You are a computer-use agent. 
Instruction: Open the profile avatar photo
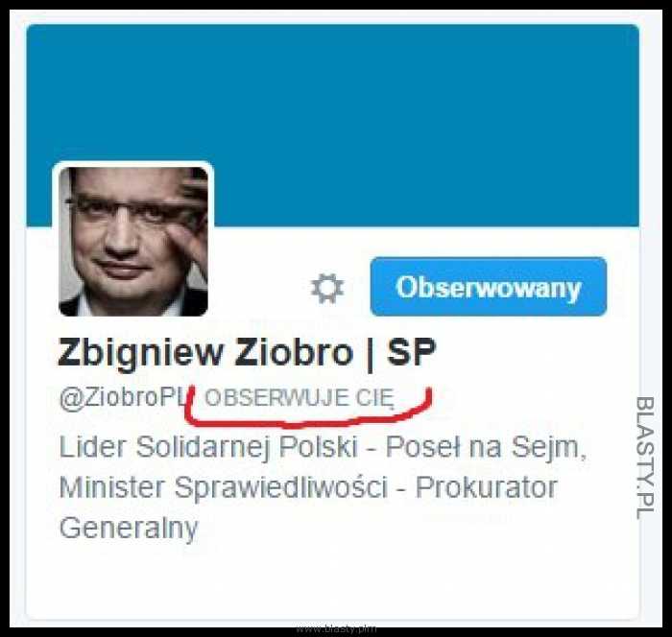point(133,242)
